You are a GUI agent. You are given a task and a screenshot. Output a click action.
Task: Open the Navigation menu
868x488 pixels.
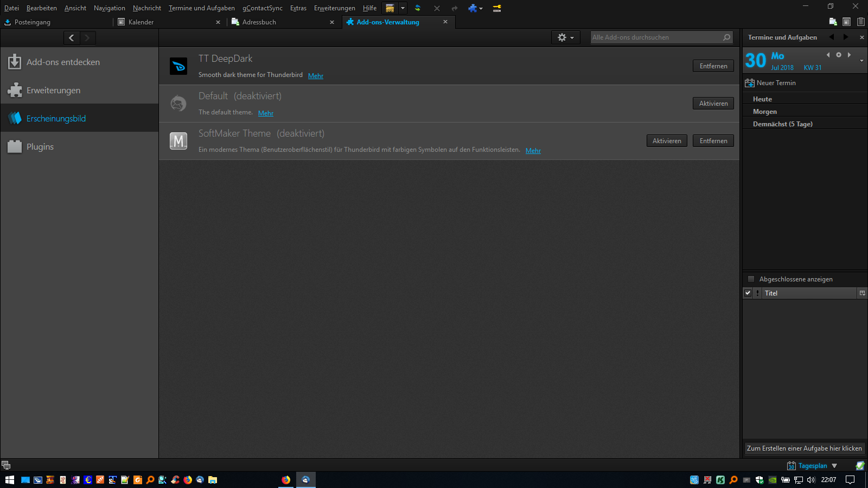coord(110,8)
